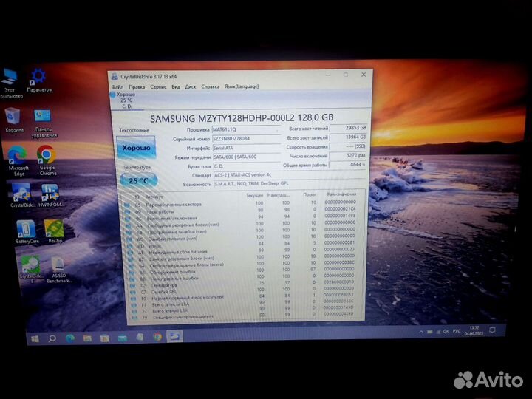
Task: Click the volume speaker tray icon
Action: pyautogui.click(x=446, y=332)
